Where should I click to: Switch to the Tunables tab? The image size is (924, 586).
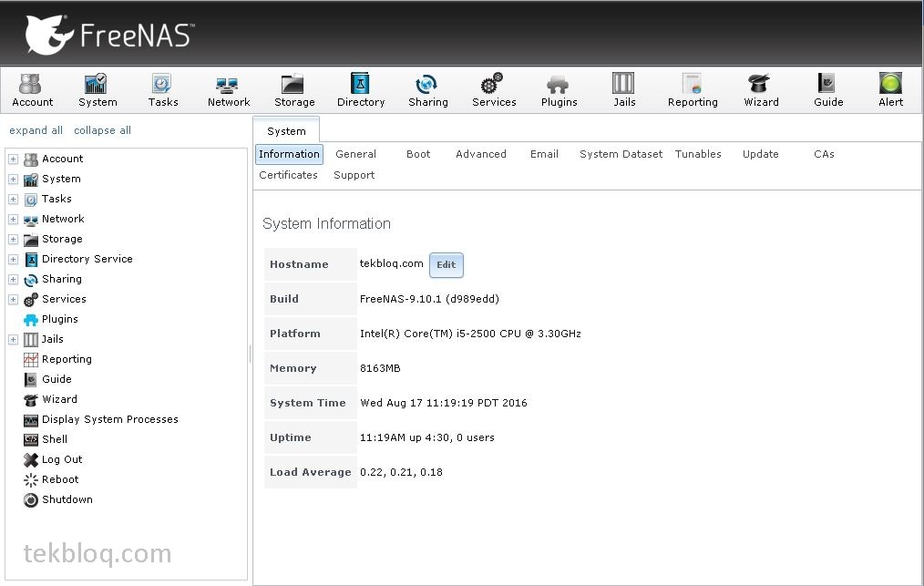point(698,154)
